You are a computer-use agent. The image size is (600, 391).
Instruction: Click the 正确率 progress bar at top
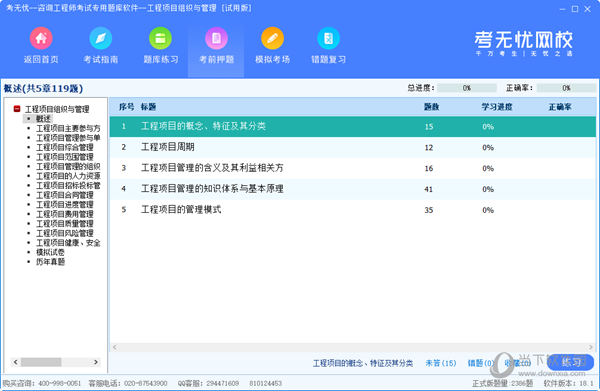click(566, 88)
